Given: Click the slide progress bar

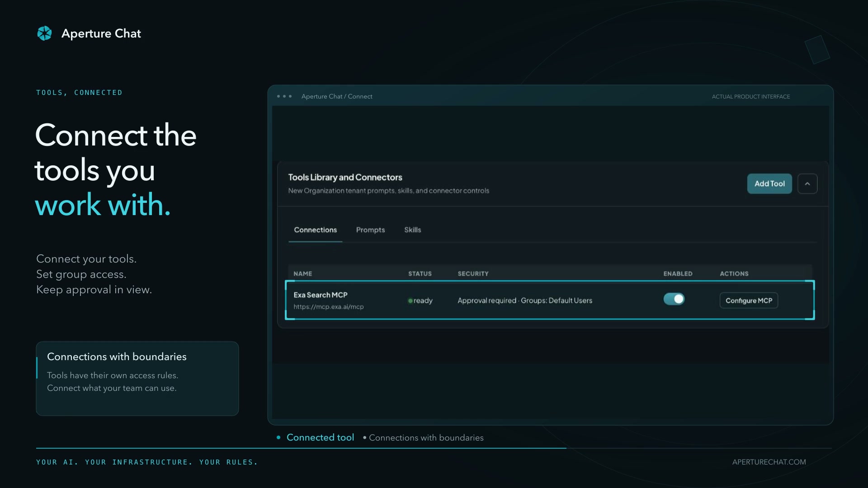Looking at the screenshot, I should click(434, 448).
